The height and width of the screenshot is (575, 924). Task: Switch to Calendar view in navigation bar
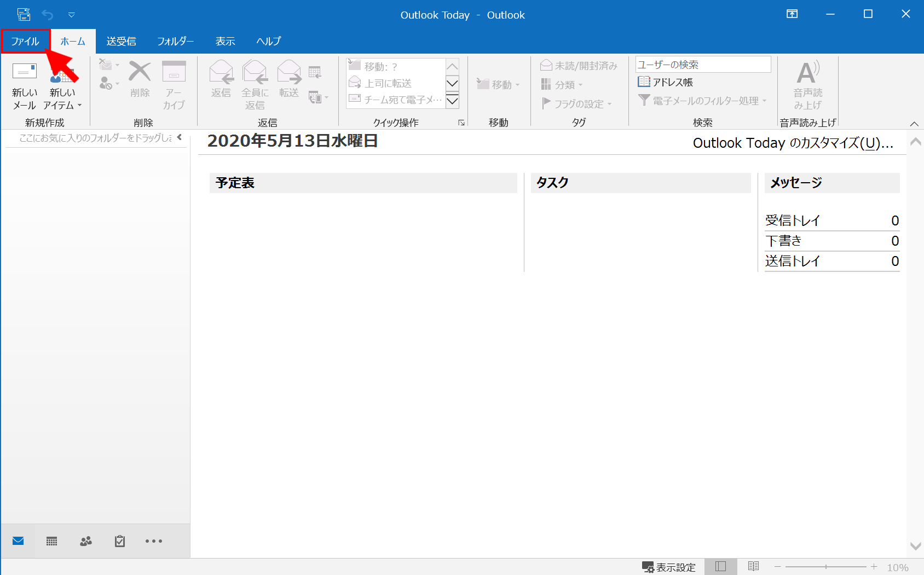point(52,541)
